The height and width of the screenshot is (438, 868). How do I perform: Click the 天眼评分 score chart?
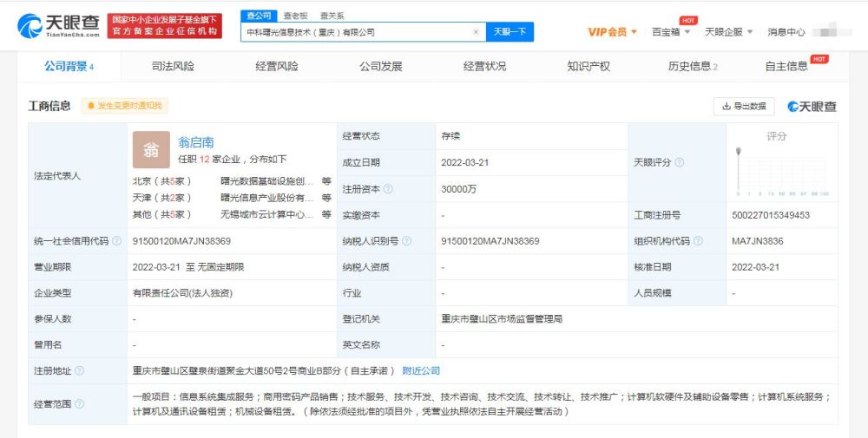pos(782,171)
